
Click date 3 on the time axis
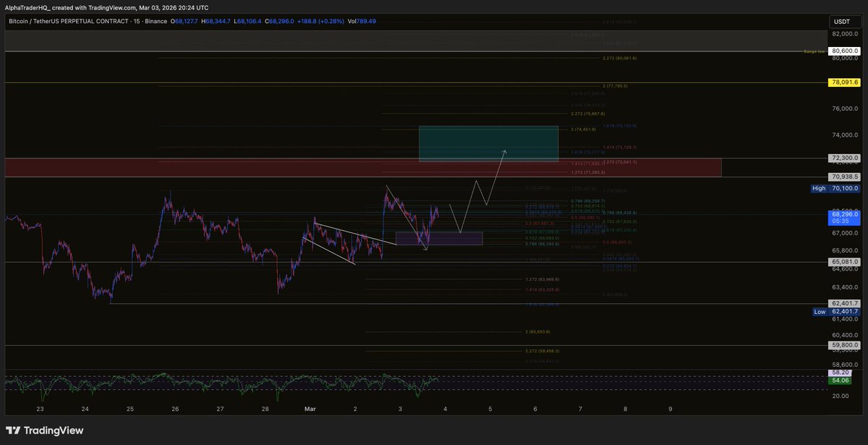tap(400, 409)
